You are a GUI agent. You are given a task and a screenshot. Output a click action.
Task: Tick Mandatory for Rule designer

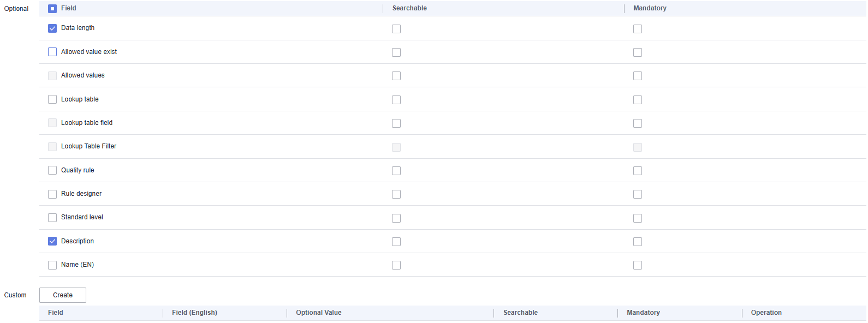click(638, 194)
